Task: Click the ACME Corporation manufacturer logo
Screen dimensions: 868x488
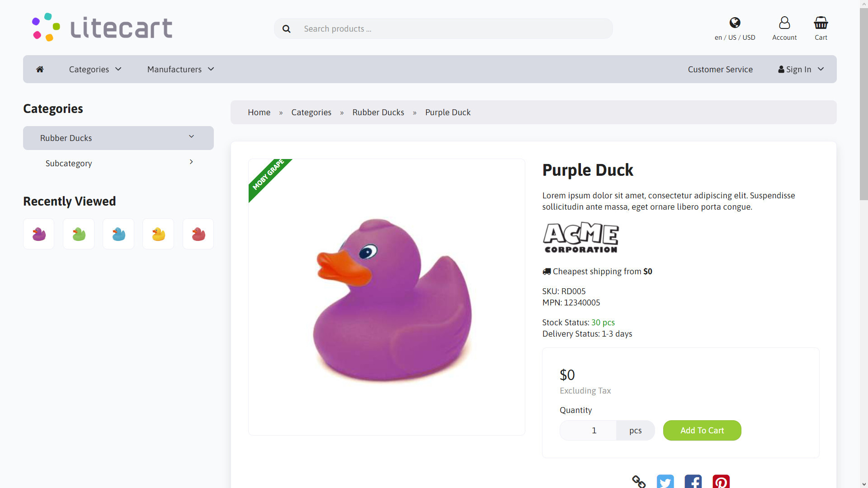Action: coord(580,237)
